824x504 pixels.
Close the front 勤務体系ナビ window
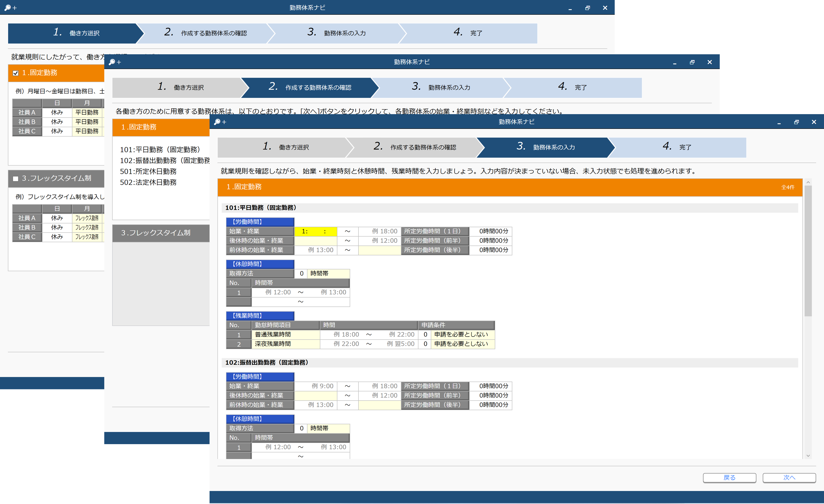(814, 122)
